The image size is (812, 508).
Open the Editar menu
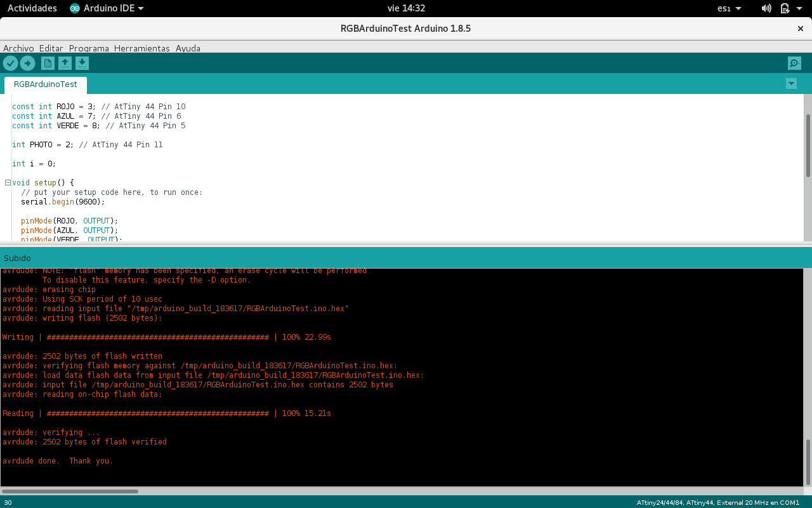coord(51,48)
